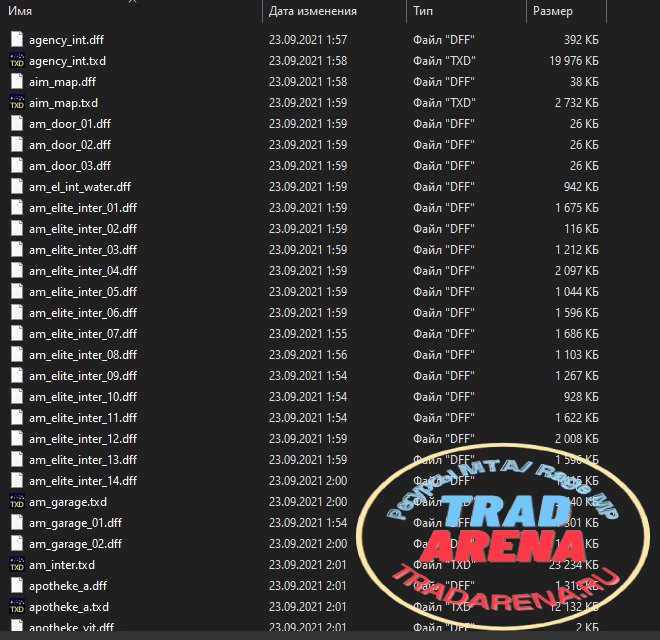Select the am_door_01.dff file icon
This screenshot has height=640, width=660.
click(x=17, y=124)
